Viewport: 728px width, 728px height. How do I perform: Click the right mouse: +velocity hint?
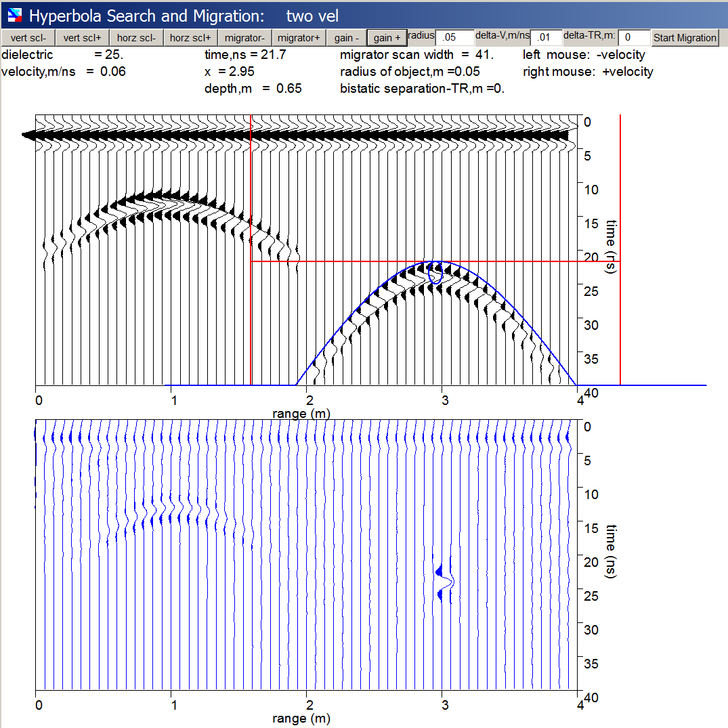pos(588,72)
